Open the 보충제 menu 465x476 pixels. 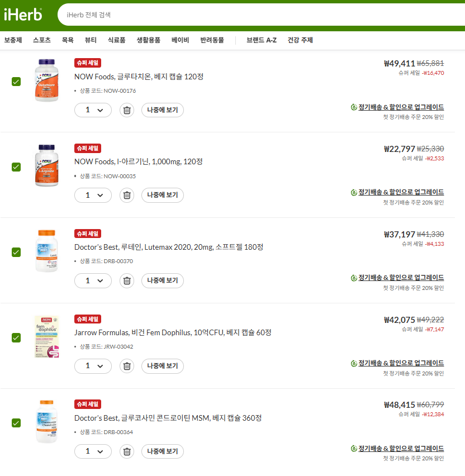click(13, 40)
